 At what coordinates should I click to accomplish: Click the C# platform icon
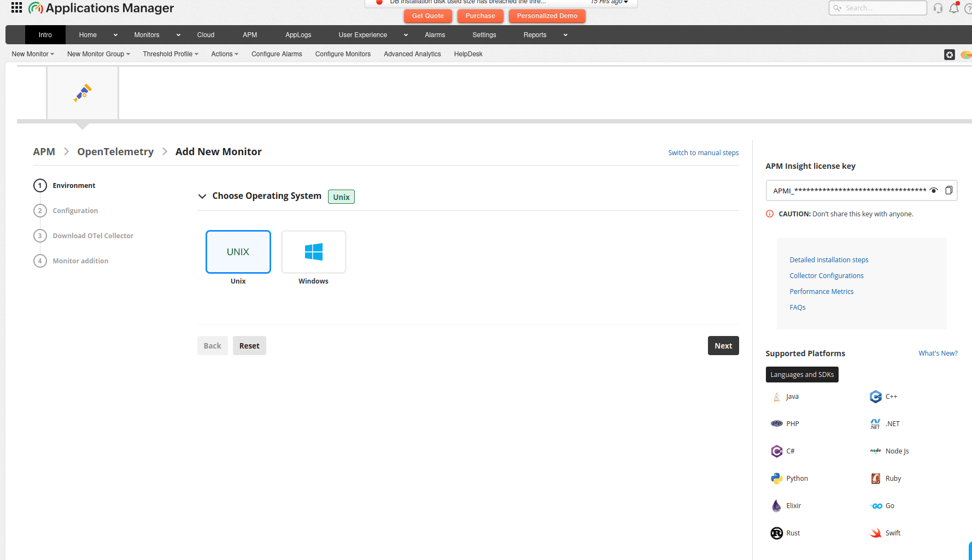(x=777, y=451)
